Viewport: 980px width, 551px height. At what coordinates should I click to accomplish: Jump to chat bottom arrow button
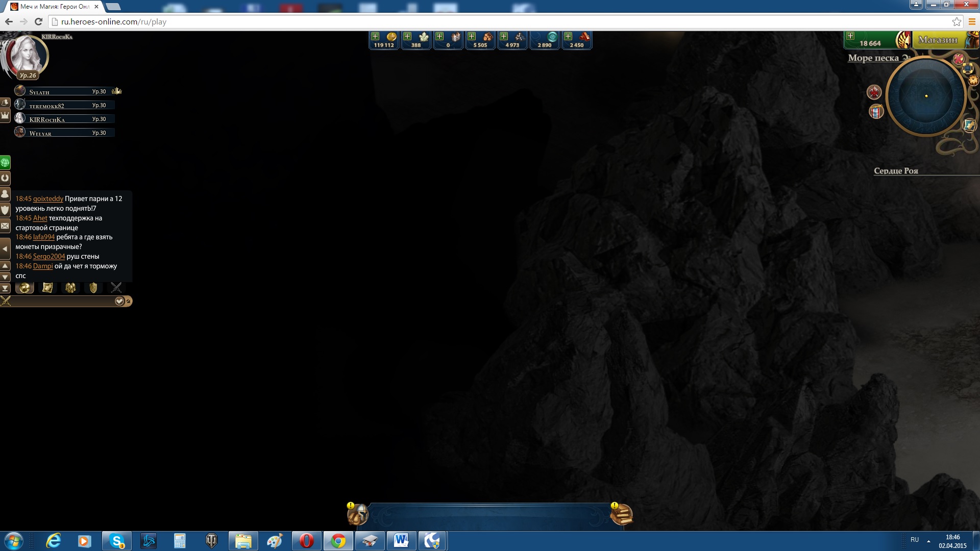pos(5,288)
